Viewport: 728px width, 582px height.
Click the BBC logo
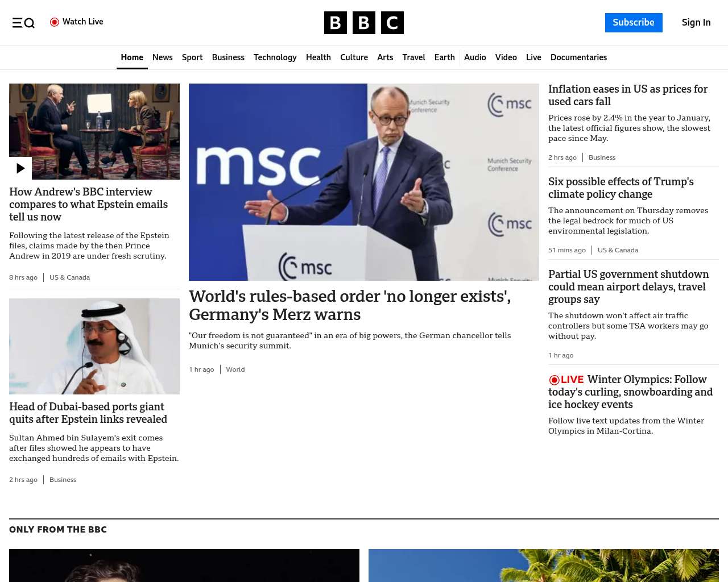pos(364,23)
